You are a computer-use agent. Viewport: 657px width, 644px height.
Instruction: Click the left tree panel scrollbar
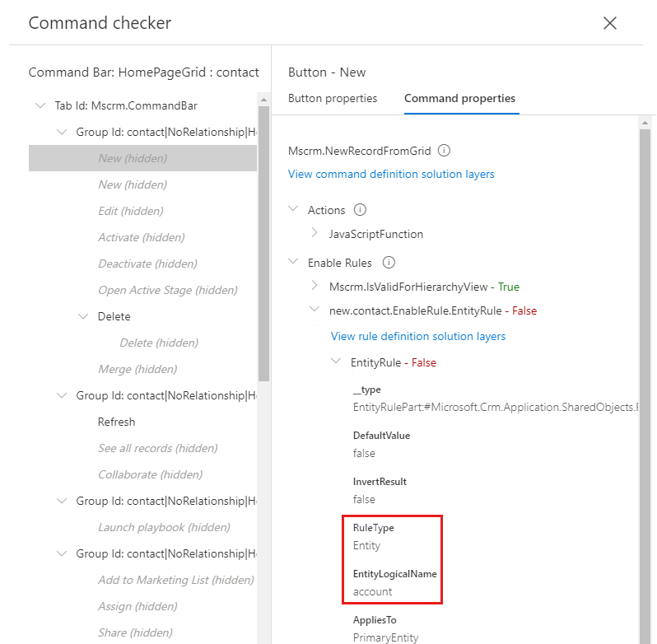click(263, 247)
